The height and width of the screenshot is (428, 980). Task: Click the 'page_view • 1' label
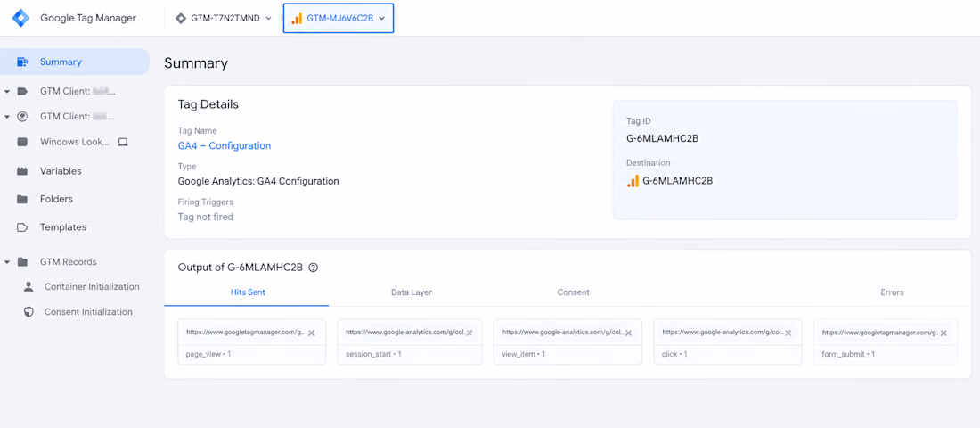coord(208,354)
